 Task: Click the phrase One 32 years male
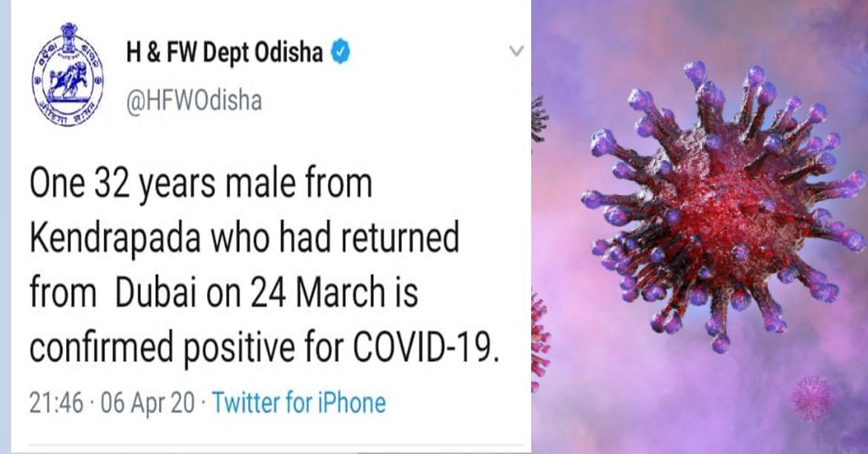tap(199, 185)
